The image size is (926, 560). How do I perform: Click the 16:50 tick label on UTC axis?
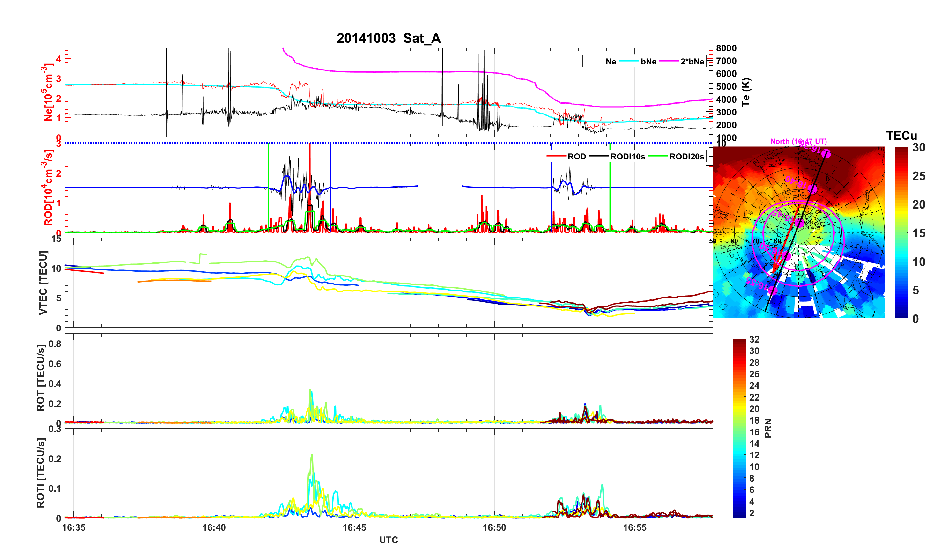point(494,527)
